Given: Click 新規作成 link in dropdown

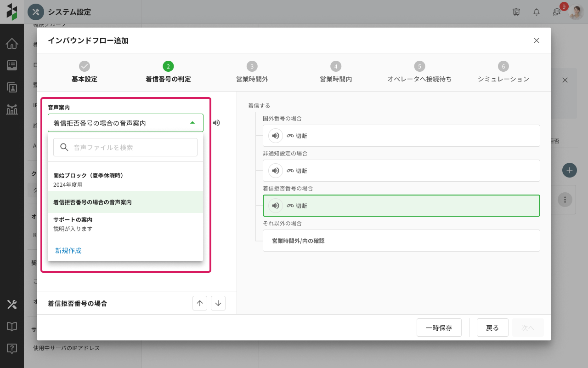Looking at the screenshot, I should [68, 251].
